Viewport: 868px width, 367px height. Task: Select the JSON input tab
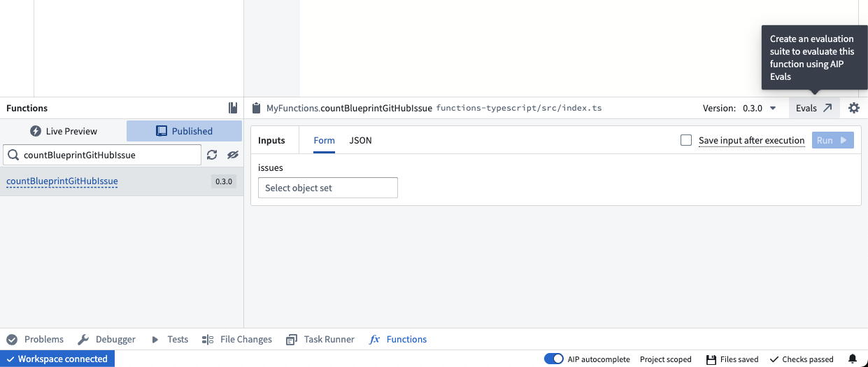coord(361,140)
